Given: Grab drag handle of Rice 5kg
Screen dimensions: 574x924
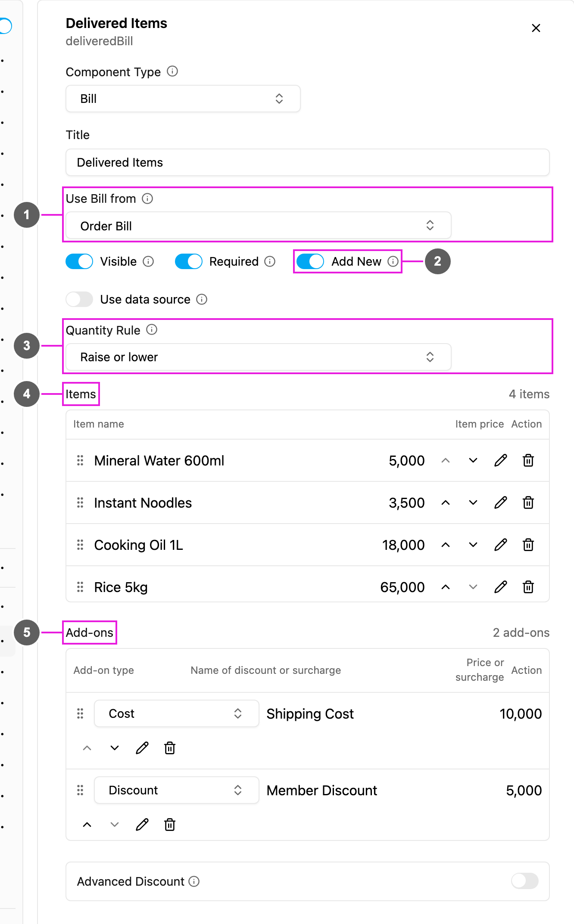Looking at the screenshot, I should click(80, 587).
